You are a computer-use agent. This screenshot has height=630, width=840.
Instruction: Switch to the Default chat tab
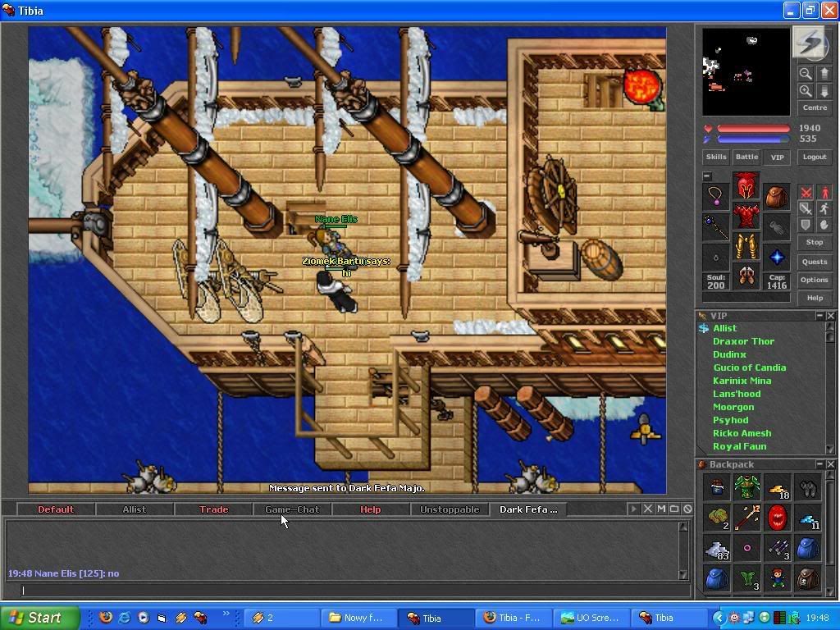point(56,509)
